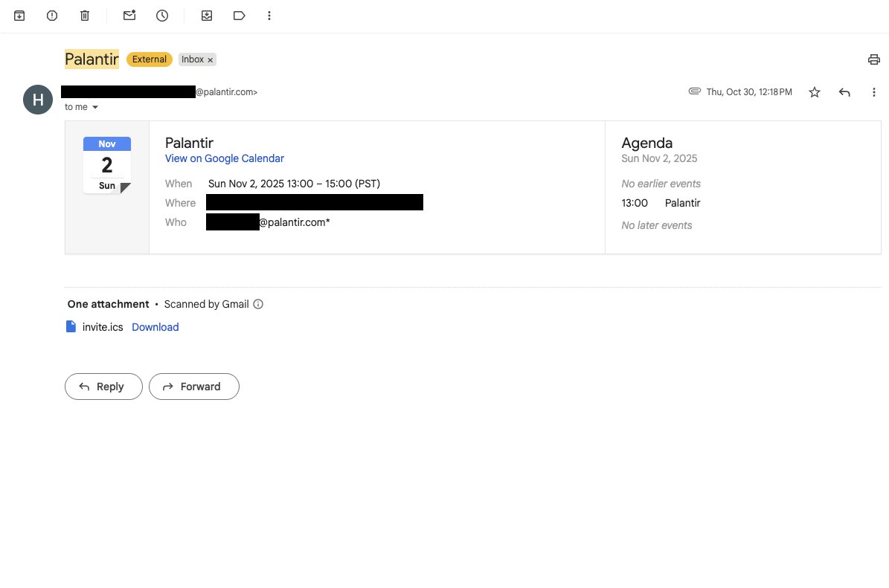
Task: Click the Palantir event title
Action: coord(189,143)
